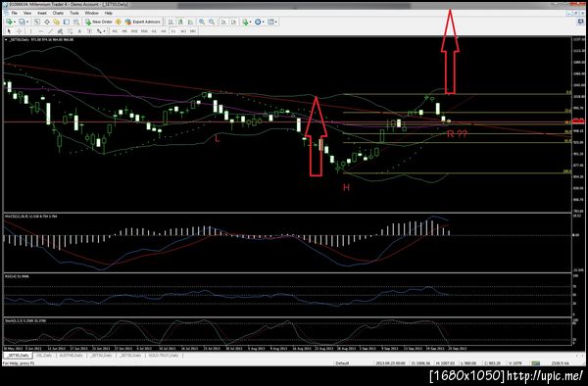Open the Charts menu

tap(58, 13)
